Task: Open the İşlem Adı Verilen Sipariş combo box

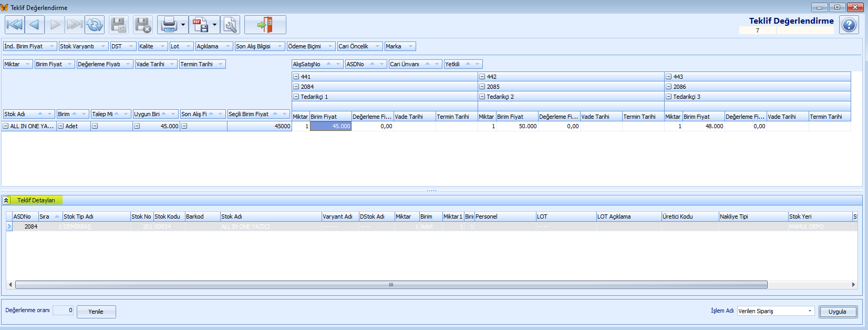Action: tap(776, 311)
